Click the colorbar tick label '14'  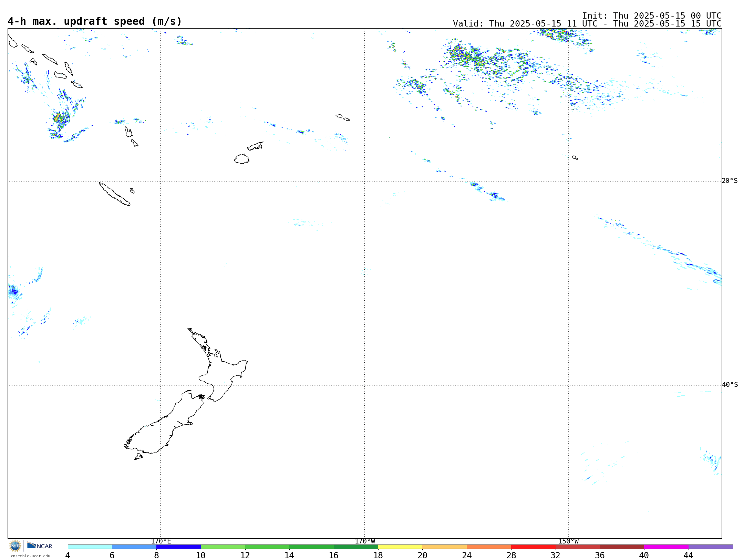pos(289,555)
